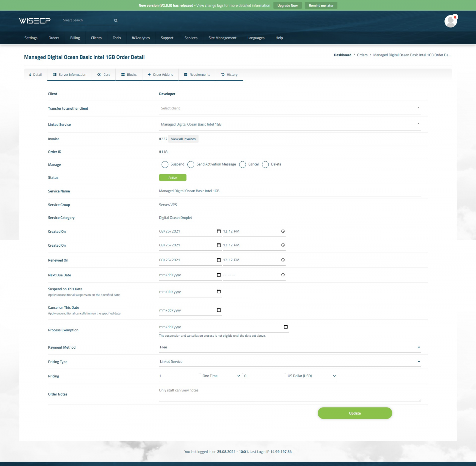Open calendar picker for Renewed On date

coord(219,260)
